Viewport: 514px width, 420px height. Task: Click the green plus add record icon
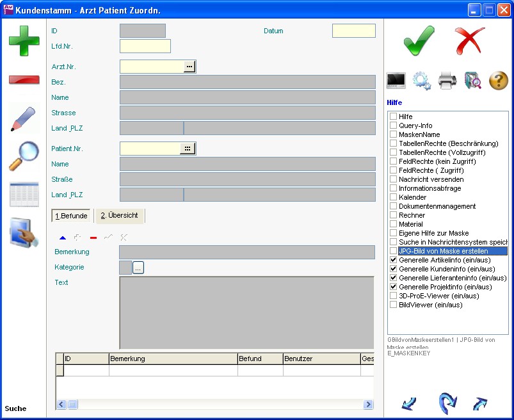click(24, 41)
